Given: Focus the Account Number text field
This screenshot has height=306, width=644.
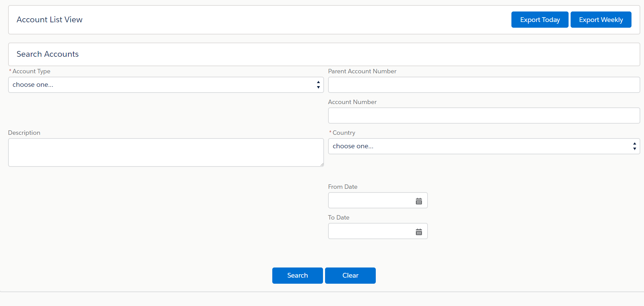Looking at the screenshot, I should coord(484,116).
